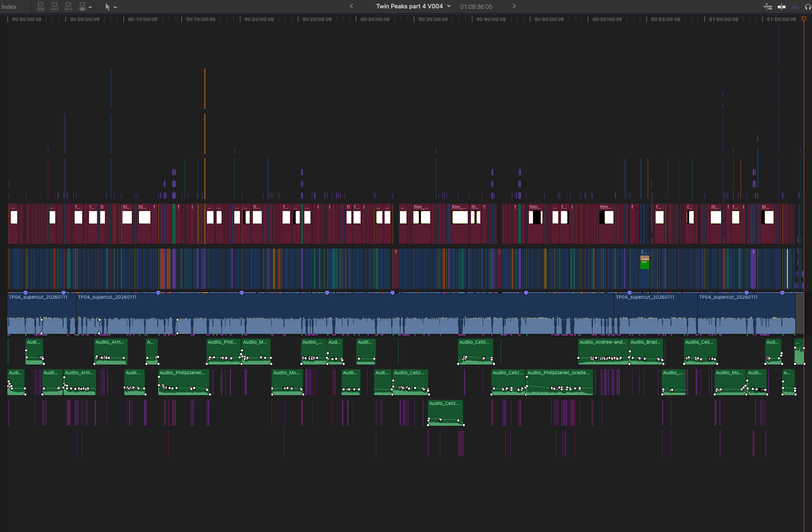Expand the tools pop-up menu chevron

(x=115, y=7)
